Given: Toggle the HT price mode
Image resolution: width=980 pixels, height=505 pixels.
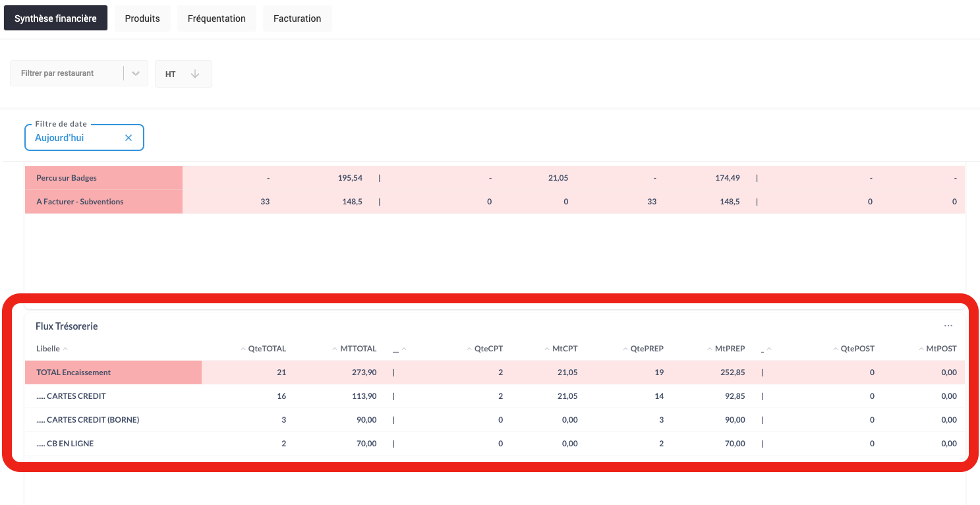Looking at the screenshot, I should (171, 74).
